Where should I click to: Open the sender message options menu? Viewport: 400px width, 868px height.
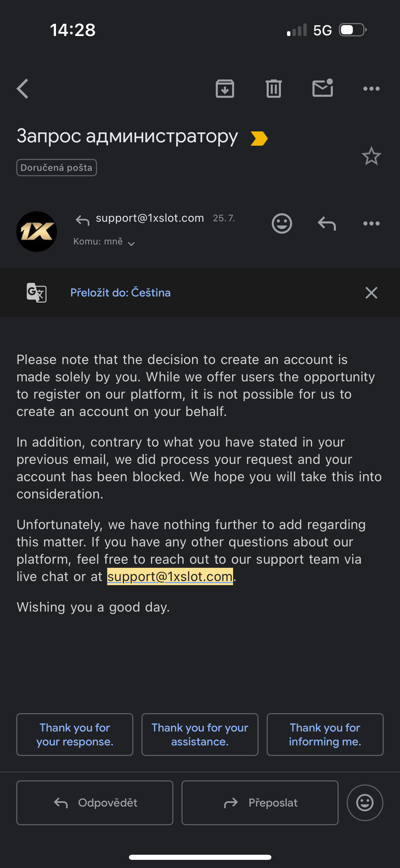pyautogui.click(x=371, y=223)
